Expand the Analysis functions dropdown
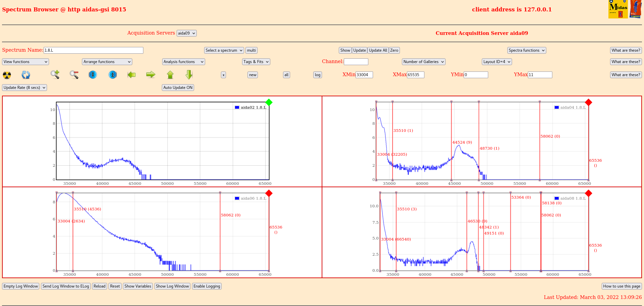 (184, 62)
